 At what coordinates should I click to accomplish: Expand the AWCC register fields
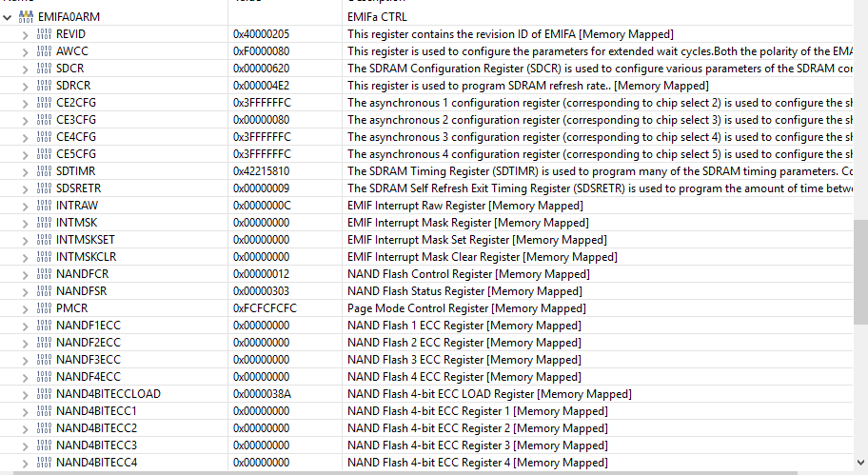25,52
